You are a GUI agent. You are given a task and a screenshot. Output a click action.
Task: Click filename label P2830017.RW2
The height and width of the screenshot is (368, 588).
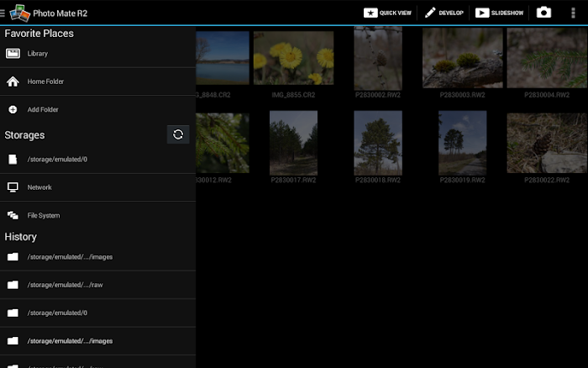click(x=294, y=180)
